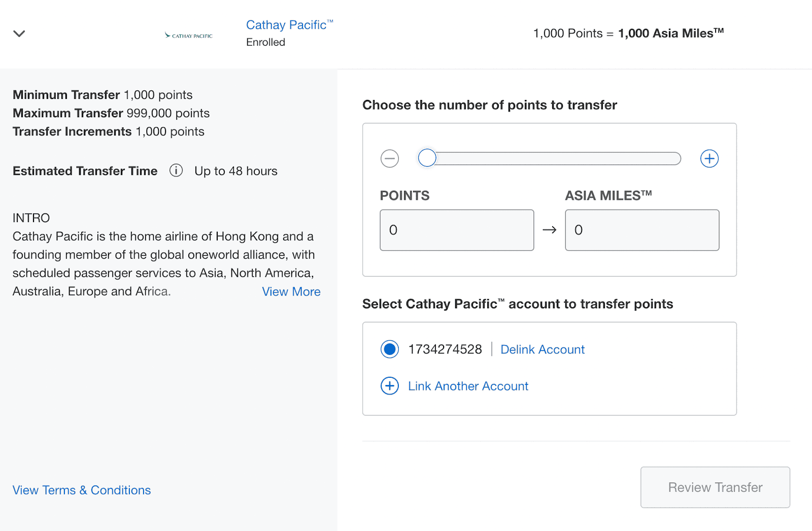Open the Cathay Pacific program name link

(288, 25)
